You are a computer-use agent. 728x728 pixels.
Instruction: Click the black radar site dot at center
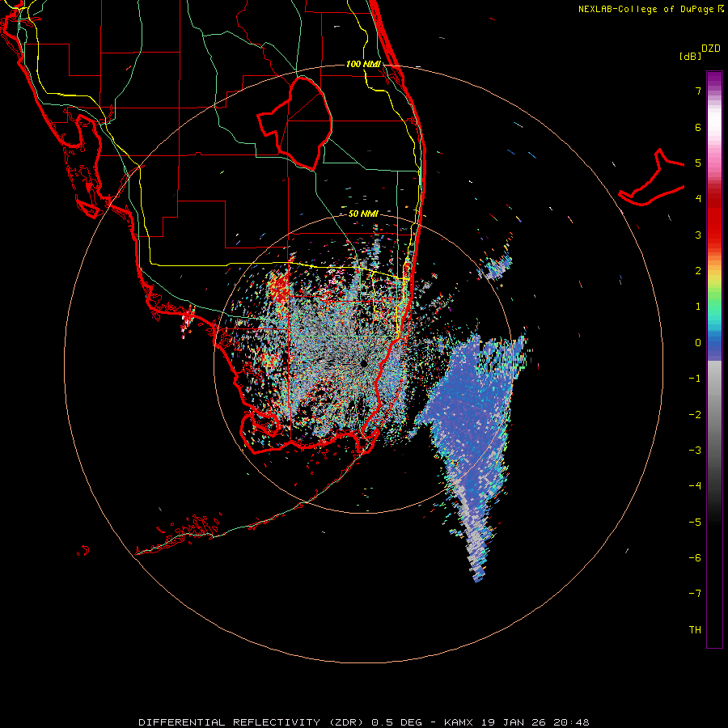point(363,363)
